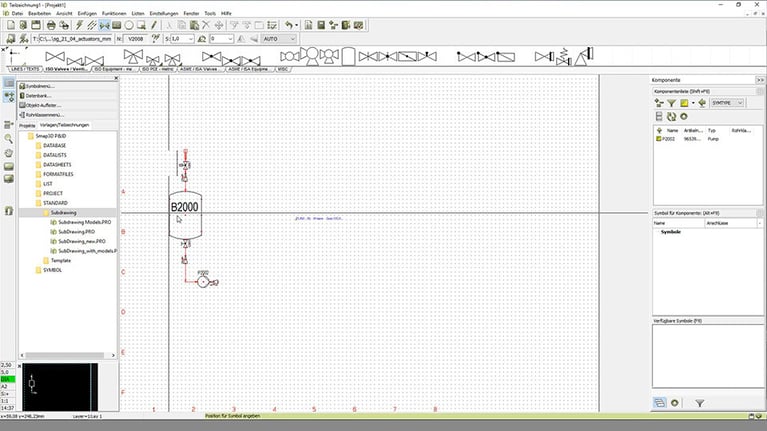Open the Bearbeiten menu
The width and height of the screenshot is (767, 431).
point(40,13)
